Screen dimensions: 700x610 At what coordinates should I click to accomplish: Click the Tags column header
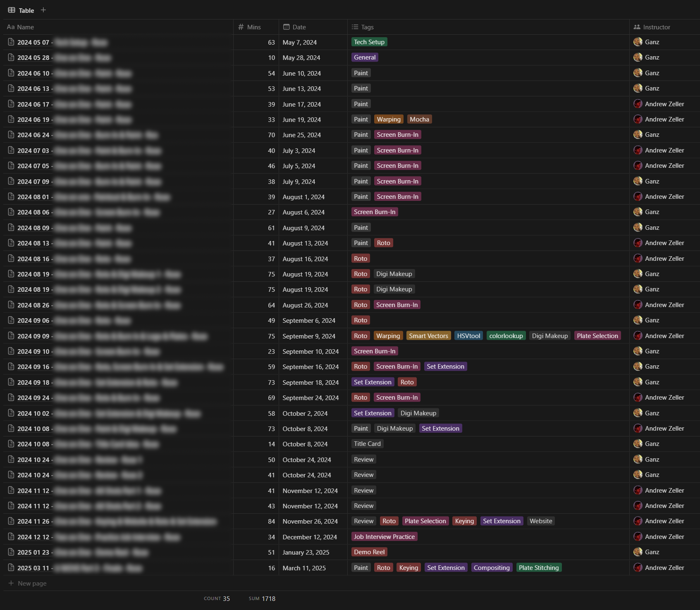tap(367, 27)
